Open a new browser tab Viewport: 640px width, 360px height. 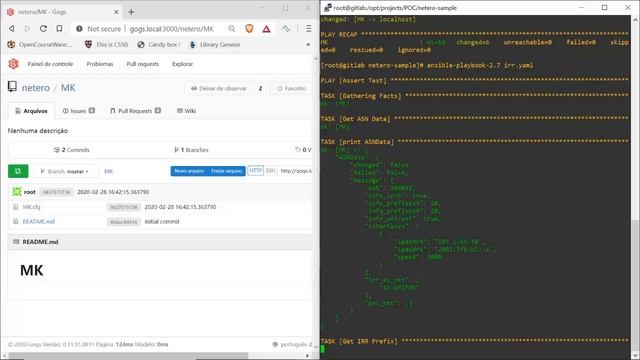pos(131,12)
